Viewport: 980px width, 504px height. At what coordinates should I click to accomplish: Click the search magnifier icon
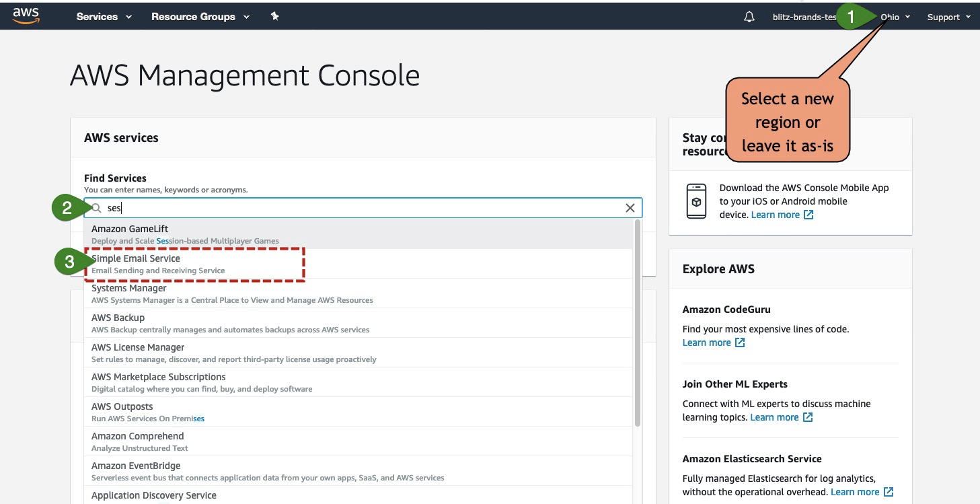click(95, 208)
